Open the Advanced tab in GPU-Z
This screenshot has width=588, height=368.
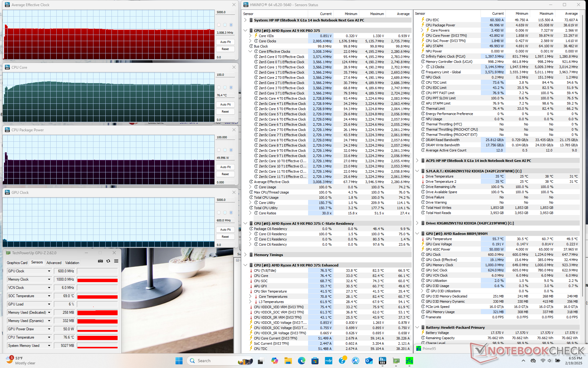(x=54, y=263)
